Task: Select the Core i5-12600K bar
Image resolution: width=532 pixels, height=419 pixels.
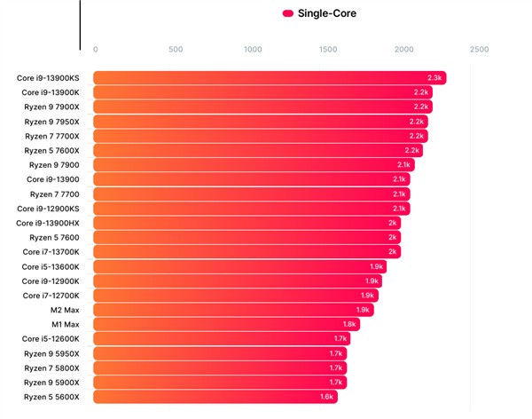Action: pyautogui.click(x=222, y=338)
